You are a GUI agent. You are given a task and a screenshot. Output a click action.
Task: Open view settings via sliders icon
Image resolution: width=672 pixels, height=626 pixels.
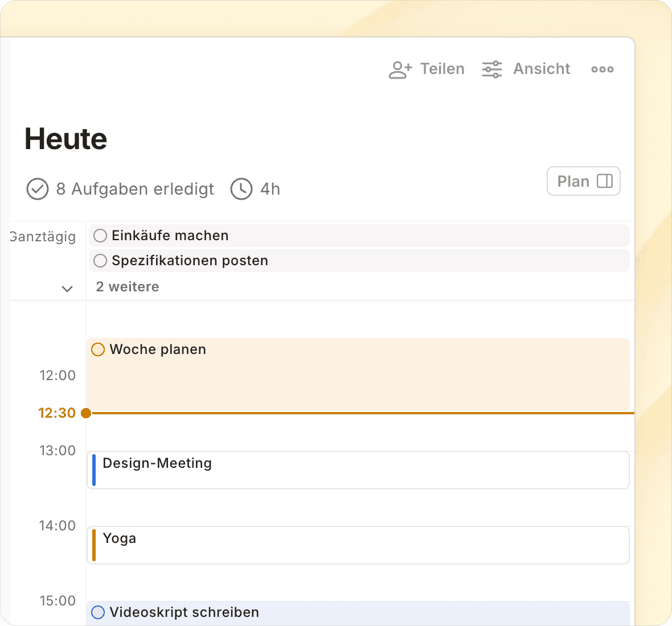point(492,69)
